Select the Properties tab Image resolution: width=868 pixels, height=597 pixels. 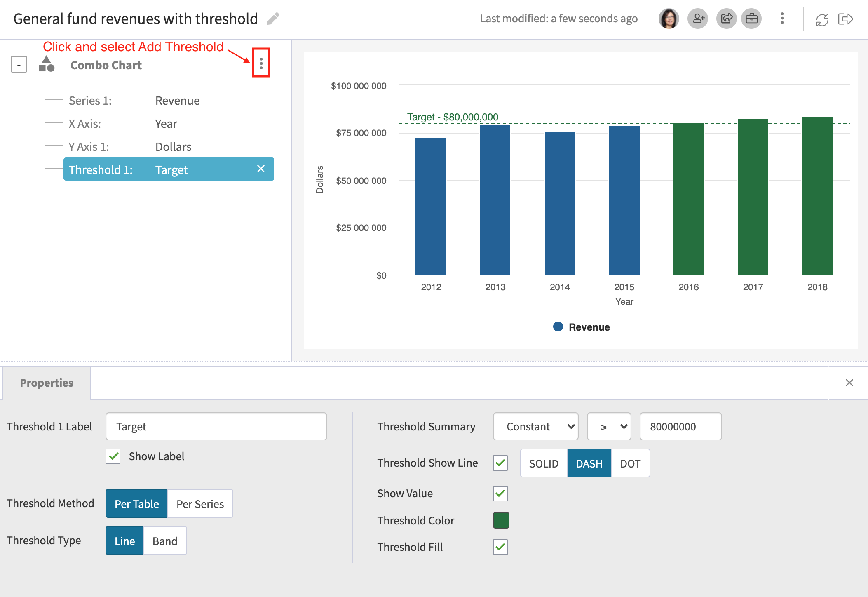47,383
